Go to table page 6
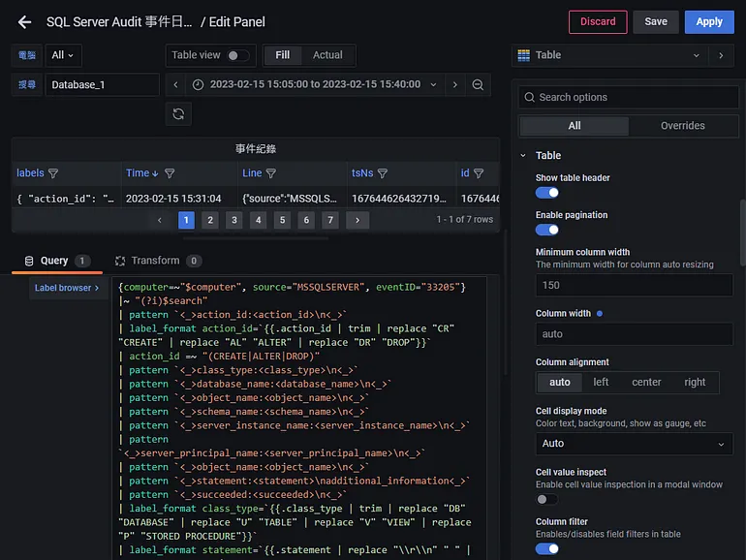This screenshot has height=560, width=746. pyautogui.click(x=306, y=220)
